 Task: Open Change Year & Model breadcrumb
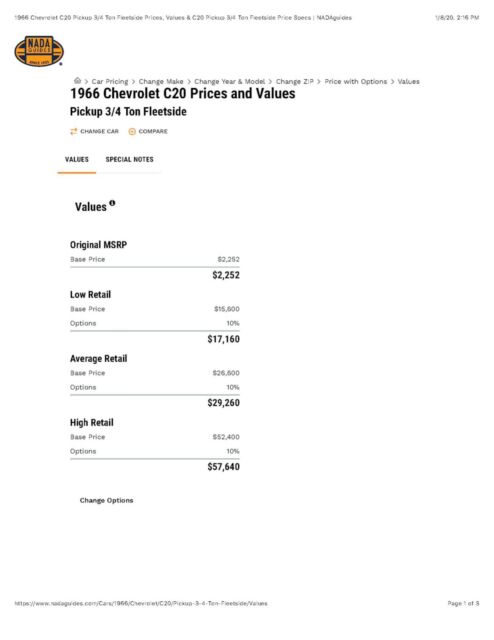point(229,81)
